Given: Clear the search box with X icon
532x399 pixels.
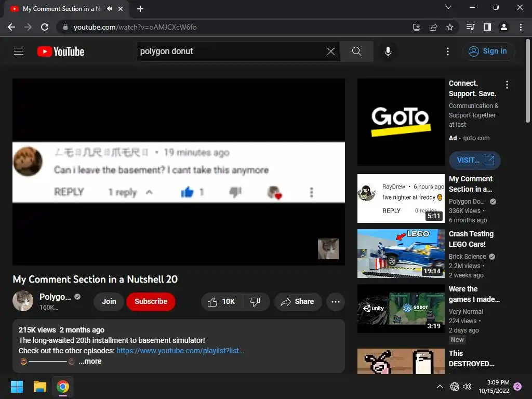Looking at the screenshot, I should pyautogui.click(x=331, y=51).
